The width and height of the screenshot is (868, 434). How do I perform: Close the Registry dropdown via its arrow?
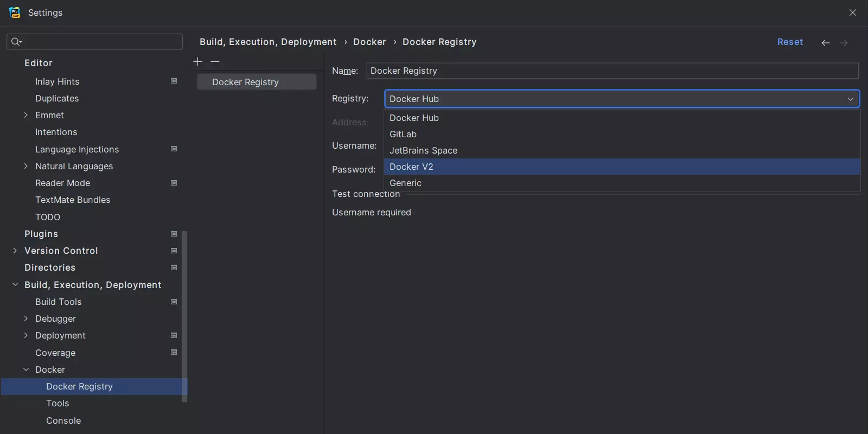click(850, 99)
